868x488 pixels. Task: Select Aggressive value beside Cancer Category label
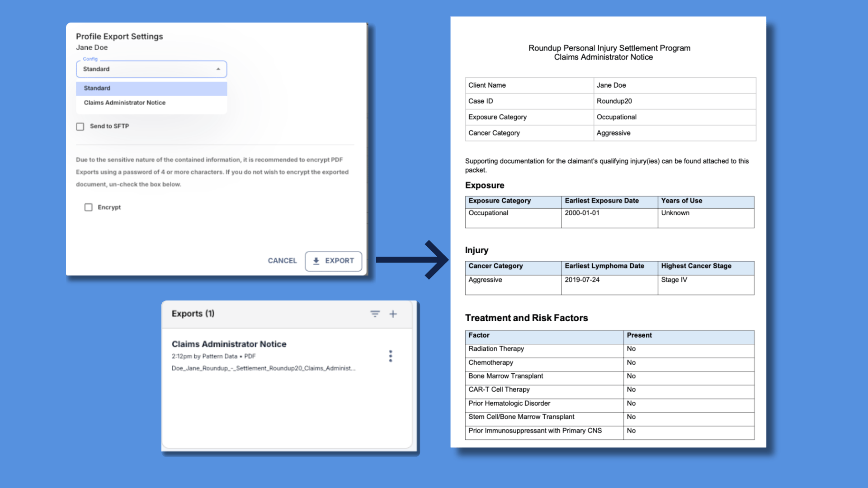613,133
